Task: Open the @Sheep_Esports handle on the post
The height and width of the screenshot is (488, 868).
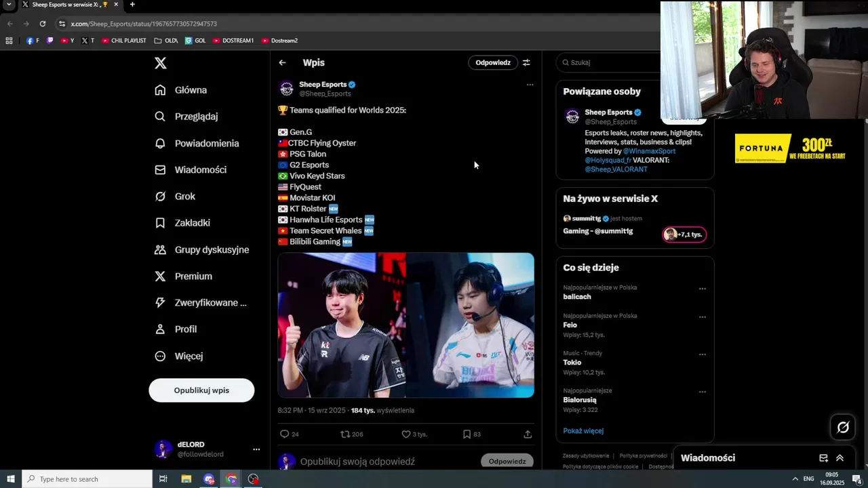Action: click(x=325, y=94)
